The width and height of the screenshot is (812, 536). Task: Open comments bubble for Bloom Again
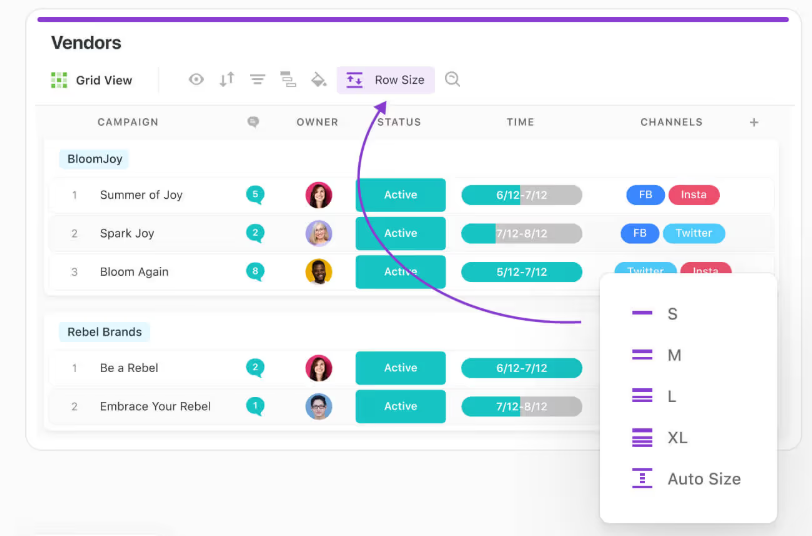(255, 271)
